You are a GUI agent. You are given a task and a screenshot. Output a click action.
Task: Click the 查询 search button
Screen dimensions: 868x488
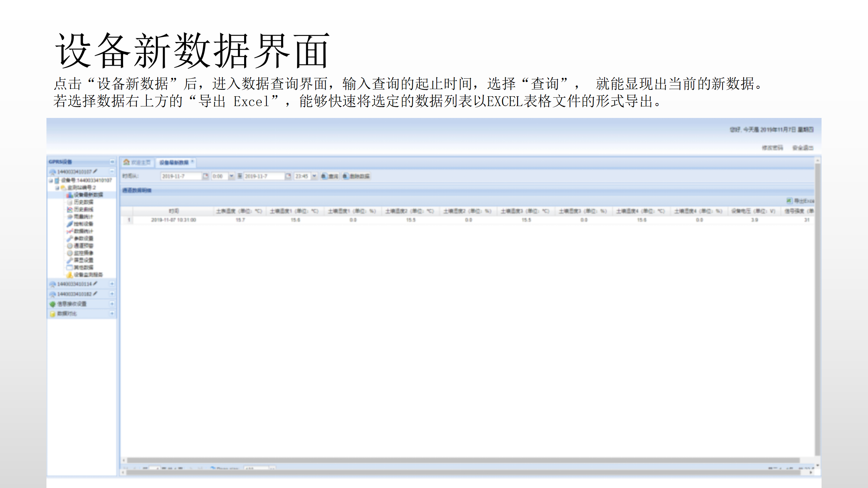pyautogui.click(x=330, y=176)
